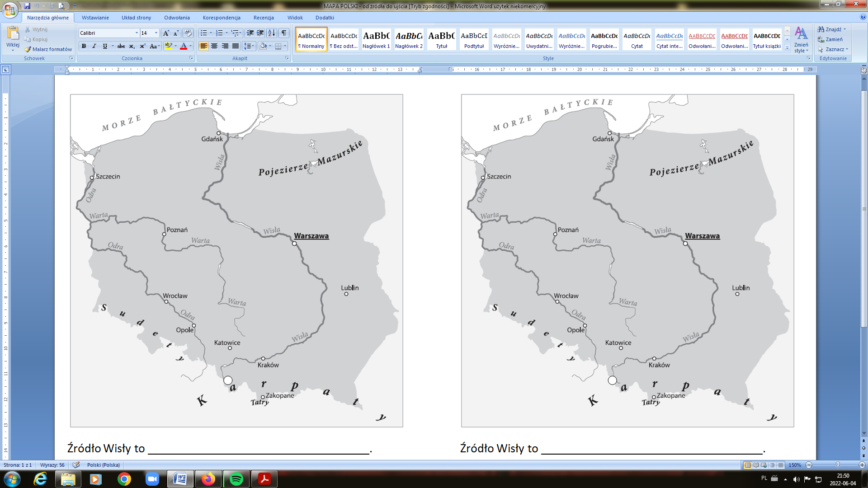Apply the Nagłówek 1 style

[x=375, y=39]
